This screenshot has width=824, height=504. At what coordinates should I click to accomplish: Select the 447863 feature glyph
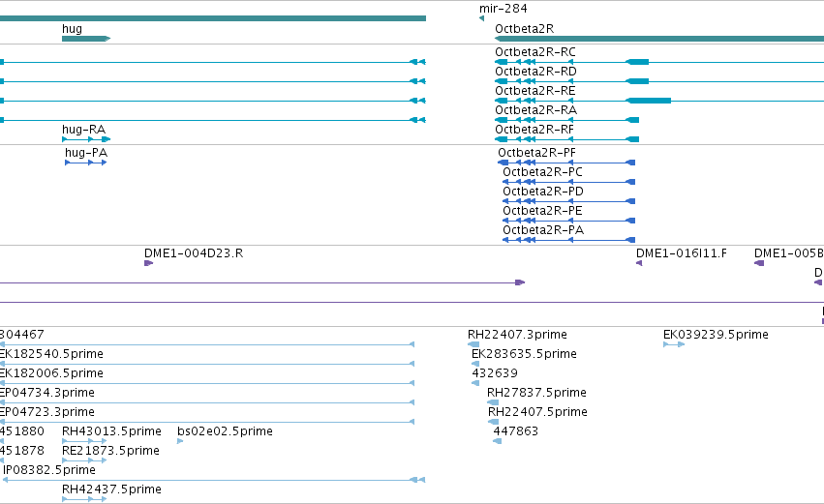click(497, 441)
